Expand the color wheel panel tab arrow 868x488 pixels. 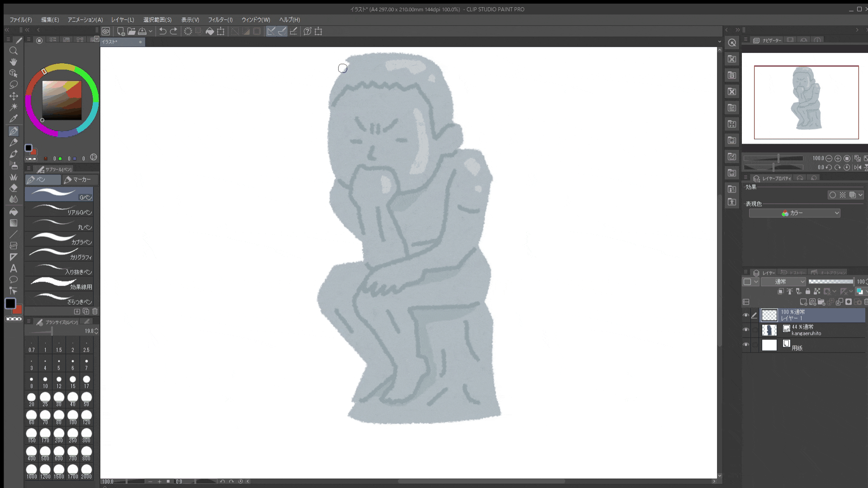(x=96, y=39)
